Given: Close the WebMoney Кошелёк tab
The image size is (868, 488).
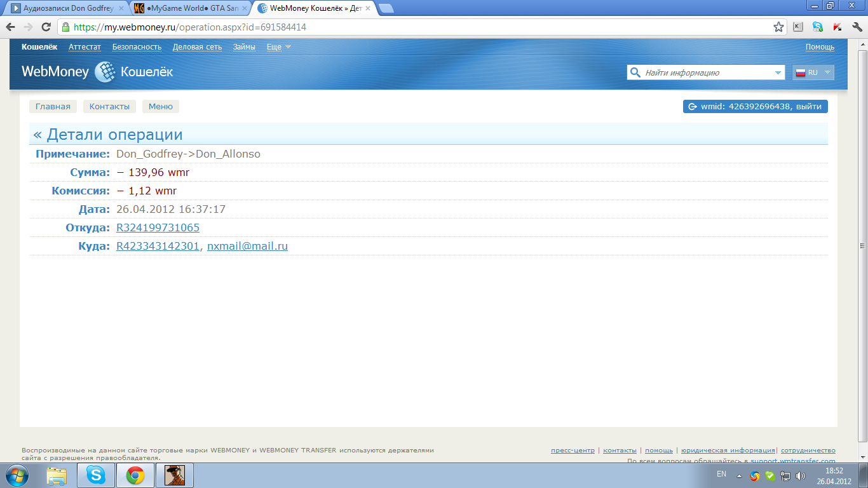Looking at the screenshot, I should tap(367, 9).
